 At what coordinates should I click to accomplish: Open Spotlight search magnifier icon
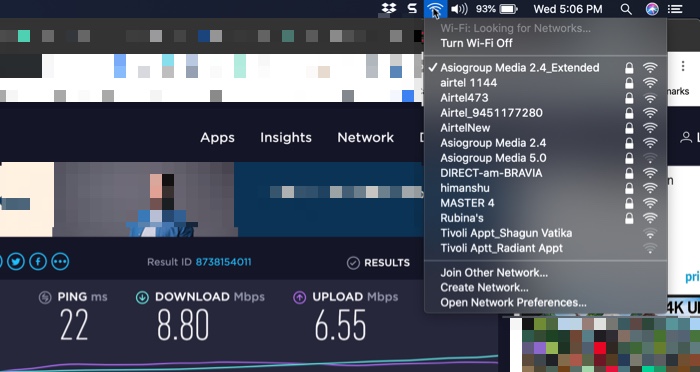(626, 9)
